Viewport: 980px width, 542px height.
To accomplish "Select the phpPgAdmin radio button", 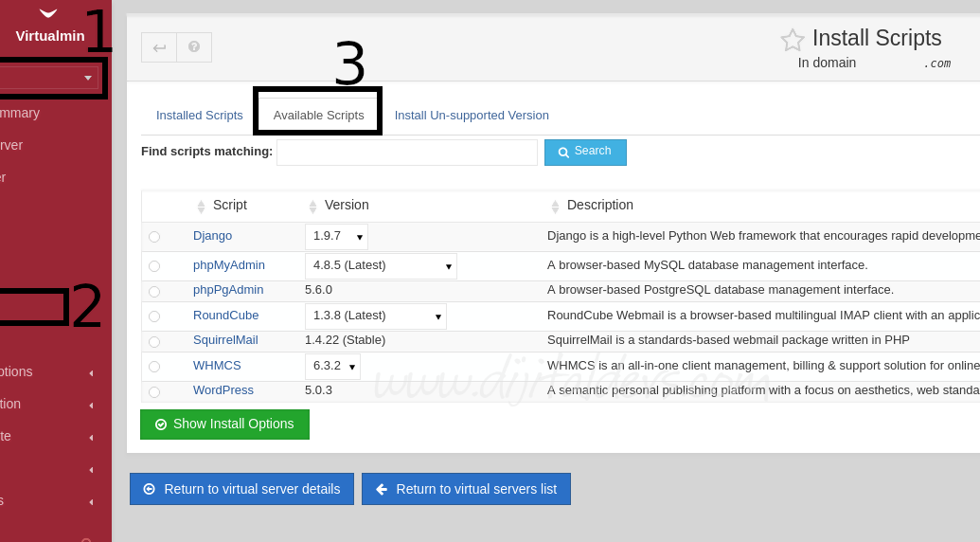I will coord(154,291).
